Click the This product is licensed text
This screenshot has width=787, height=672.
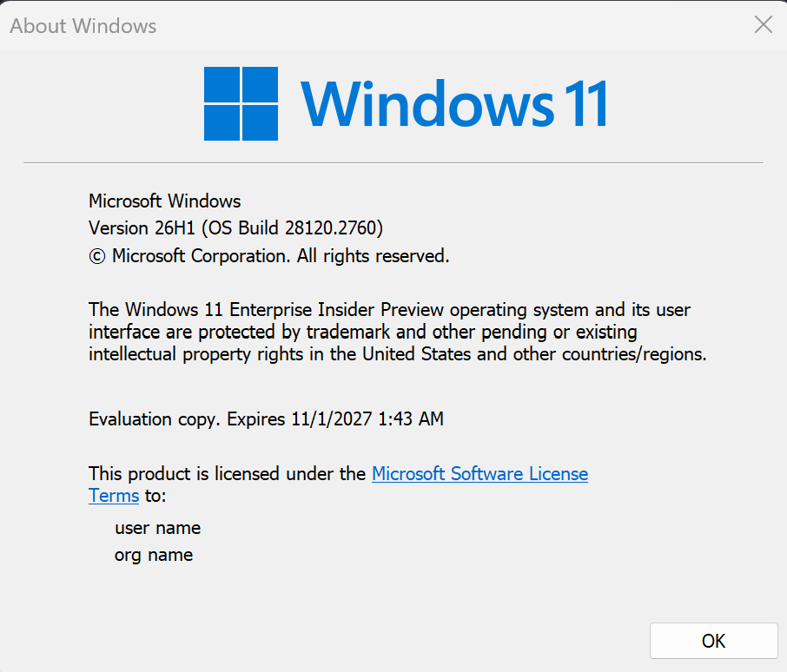click(227, 473)
